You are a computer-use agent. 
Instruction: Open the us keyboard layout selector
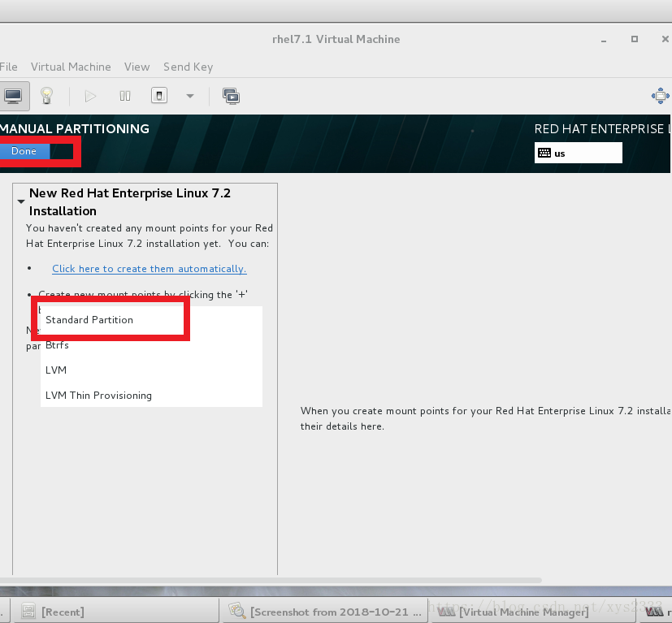coord(578,153)
